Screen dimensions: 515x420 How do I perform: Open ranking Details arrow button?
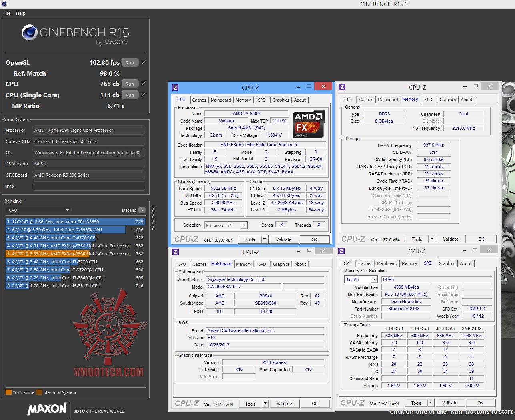(142, 210)
